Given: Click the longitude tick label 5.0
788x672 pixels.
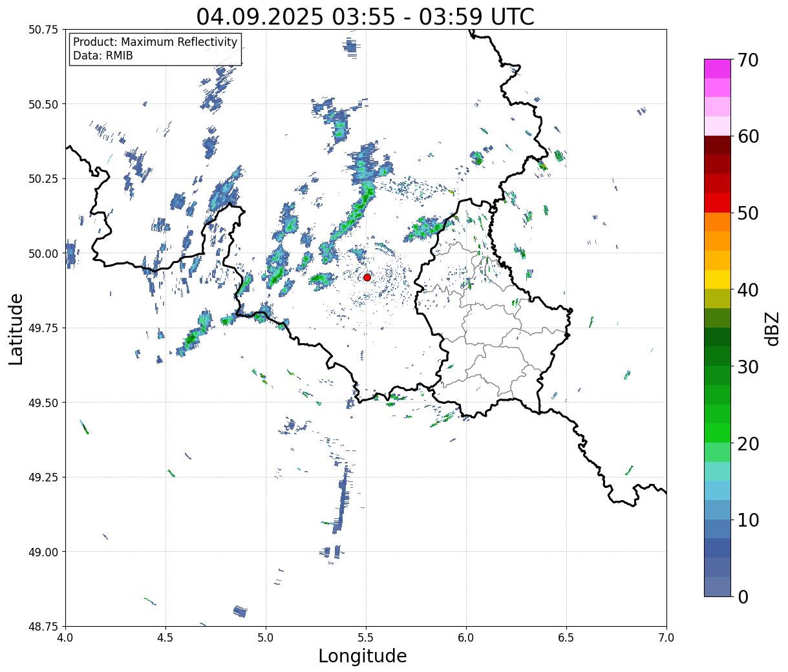Looking at the screenshot, I should (266, 638).
